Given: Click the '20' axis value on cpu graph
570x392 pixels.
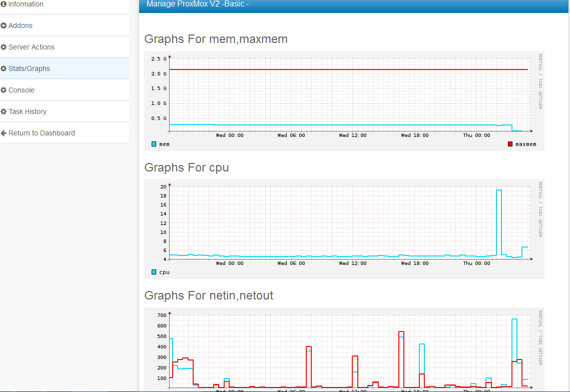Looking at the screenshot, I should tap(163, 186).
